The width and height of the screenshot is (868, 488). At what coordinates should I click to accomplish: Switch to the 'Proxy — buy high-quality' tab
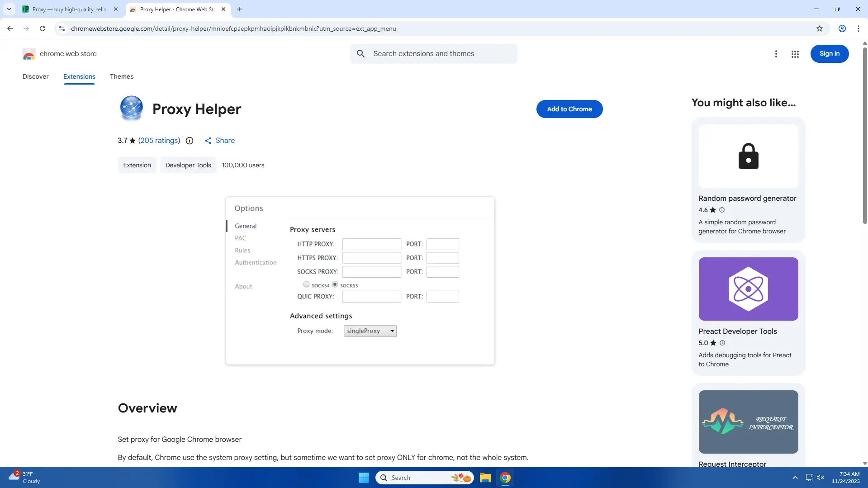pyautogui.click(x=70, y=9)
